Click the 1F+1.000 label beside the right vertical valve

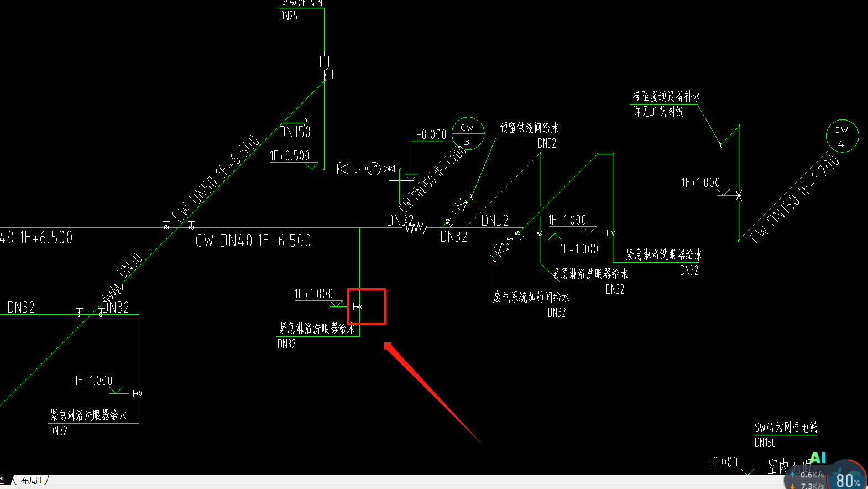[x=700, y=183]
